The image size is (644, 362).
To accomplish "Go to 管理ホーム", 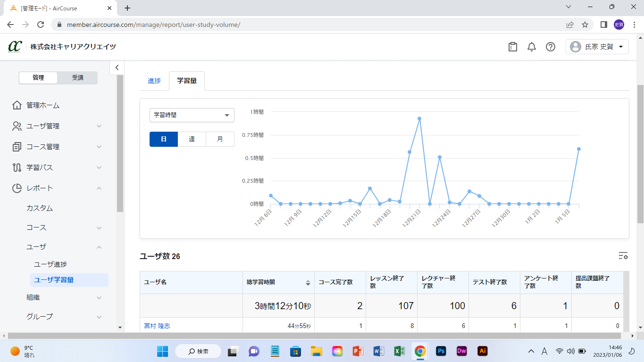I will point(43,105).
